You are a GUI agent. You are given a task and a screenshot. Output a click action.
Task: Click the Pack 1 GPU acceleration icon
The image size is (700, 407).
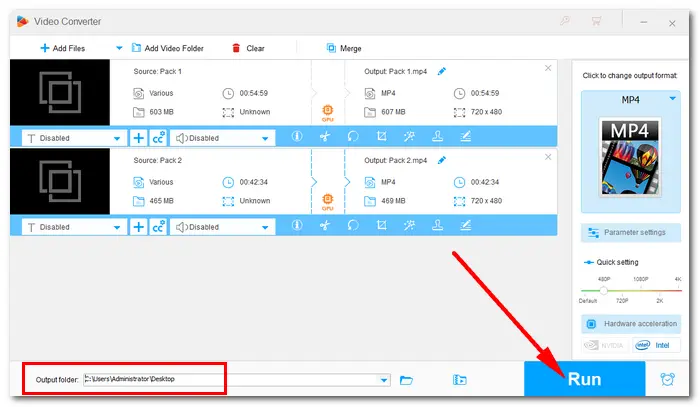pos(328,112)
